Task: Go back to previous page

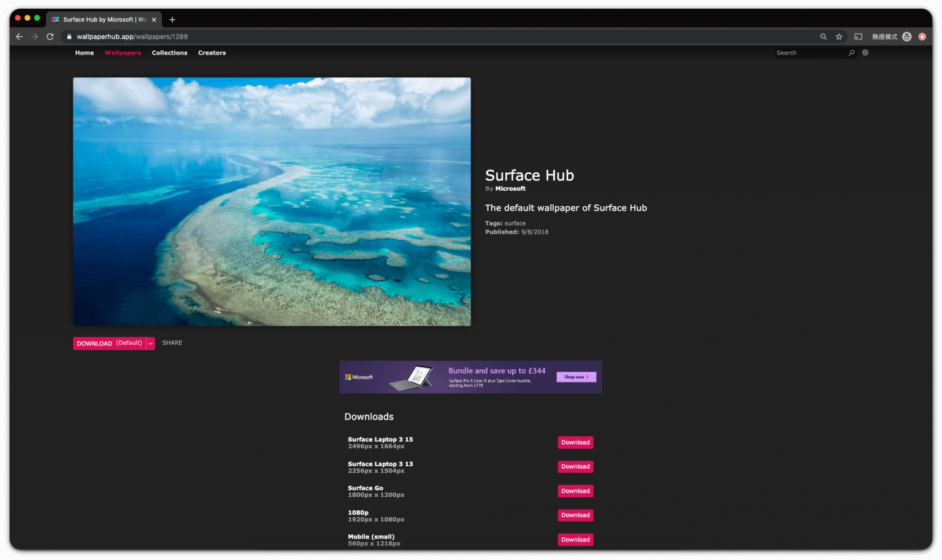Action: pos(19,37)
